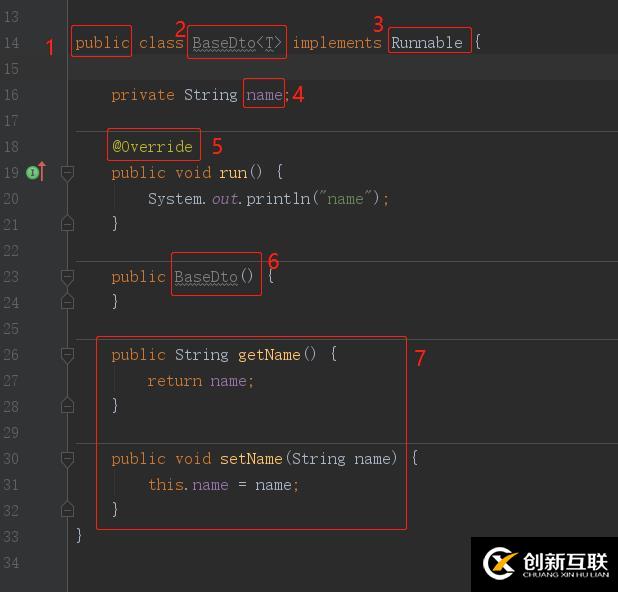Click the private keyword on line 16
Viewport: 618px width, 592px height.
pos(143,95)
